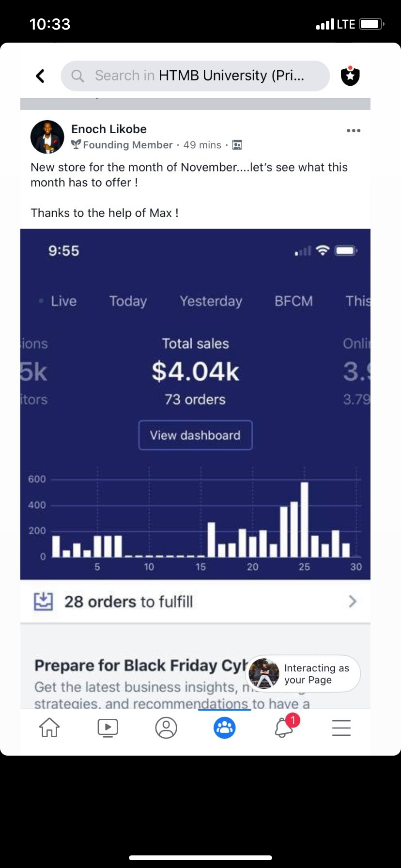Screen dimensions: 401x868
Task: Click the tallest sales bar in the chart
Action: click(x=304, y=519)
